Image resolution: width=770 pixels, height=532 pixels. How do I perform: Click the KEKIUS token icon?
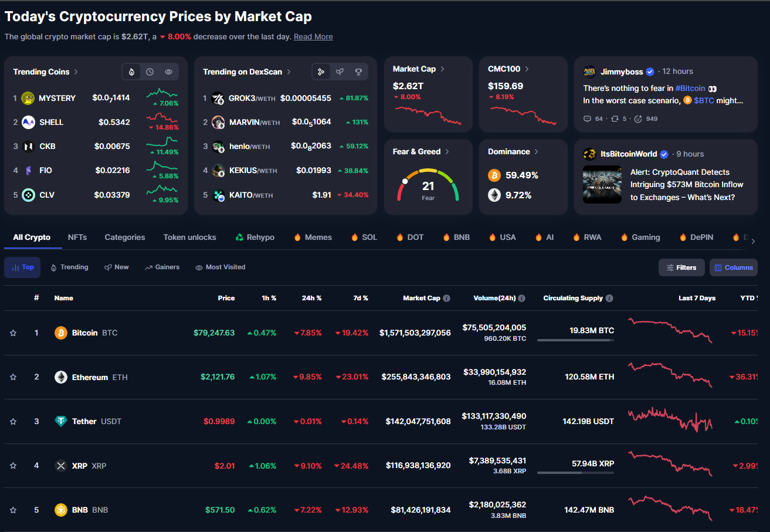218,171
